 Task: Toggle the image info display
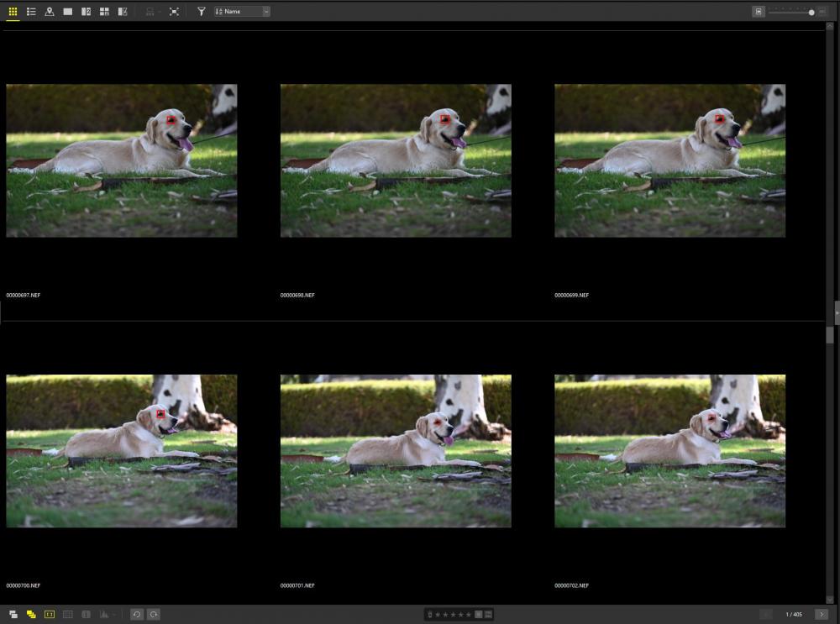point(86,615)
